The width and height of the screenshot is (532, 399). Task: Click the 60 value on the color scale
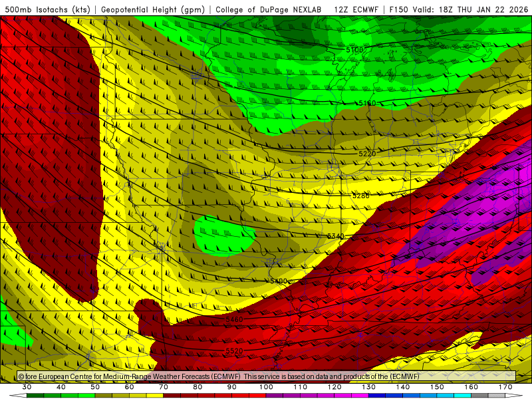coord(129,387)
